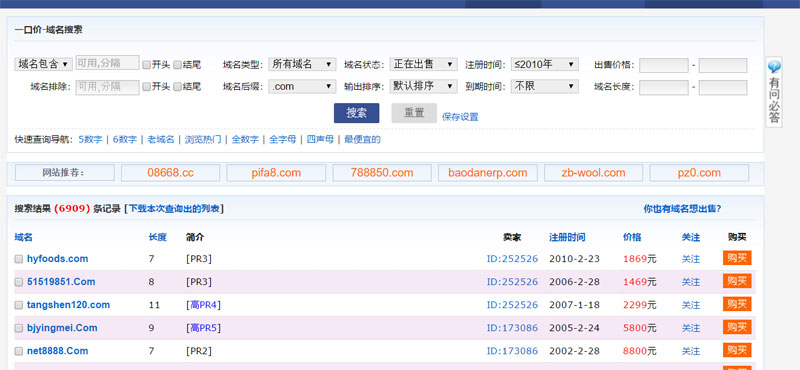Image resolution: width=800 pixels, height=370 pixels.
Task: Visit recommended site zb-wool.com
Action: (593, 172)
